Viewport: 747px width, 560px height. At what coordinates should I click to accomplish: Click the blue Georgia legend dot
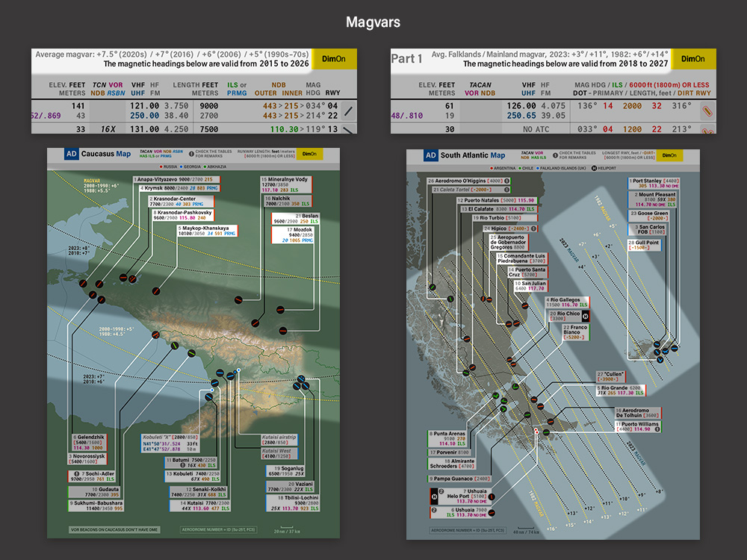pyautogui.click(x=182, y=167)
